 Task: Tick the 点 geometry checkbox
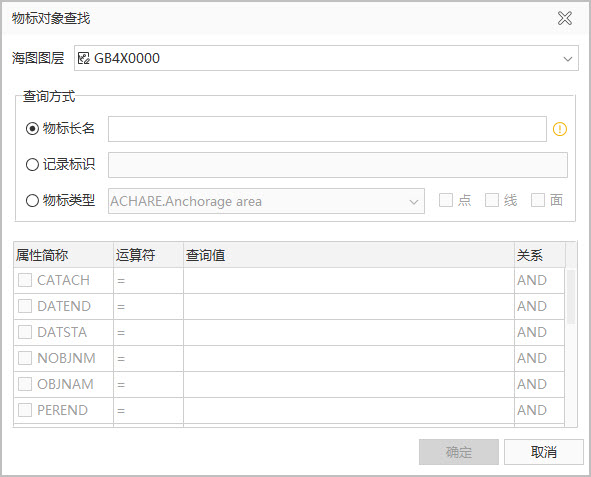[446, 200]
